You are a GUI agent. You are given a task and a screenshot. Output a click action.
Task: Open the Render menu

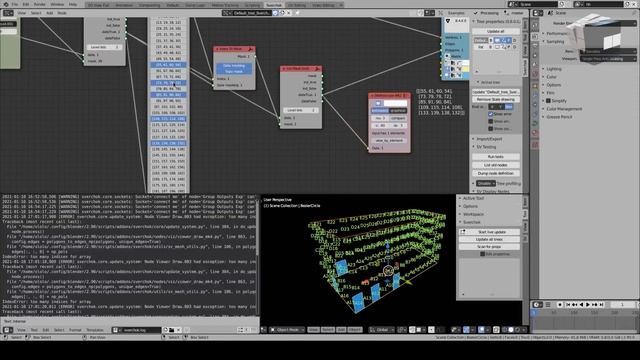40,4
